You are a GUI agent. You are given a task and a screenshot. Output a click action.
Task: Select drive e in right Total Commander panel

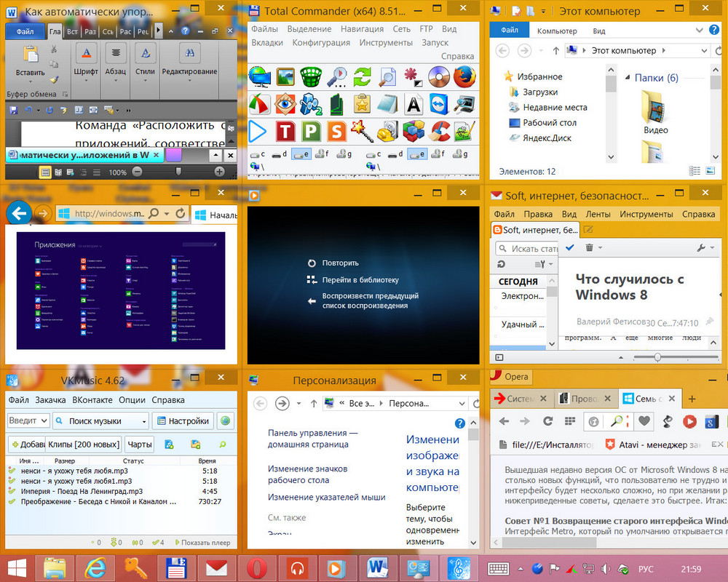pyautogui.click(x=417, y=154)
